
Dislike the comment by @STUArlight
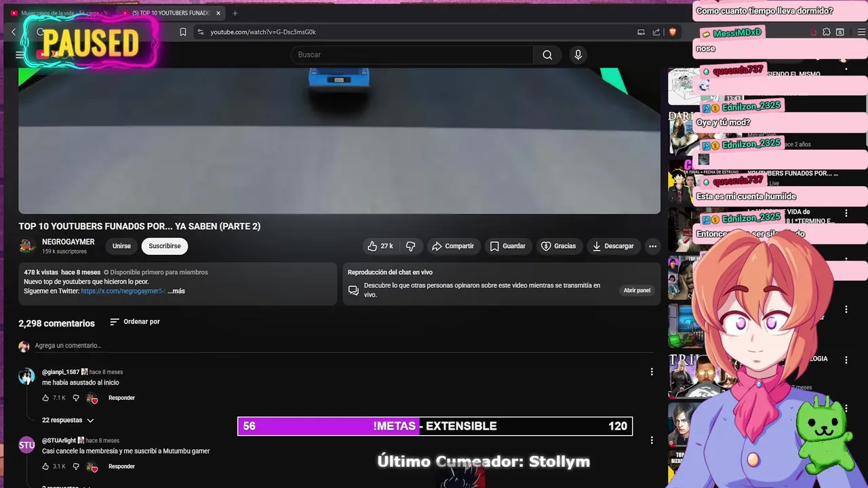[x=76, y=466]
